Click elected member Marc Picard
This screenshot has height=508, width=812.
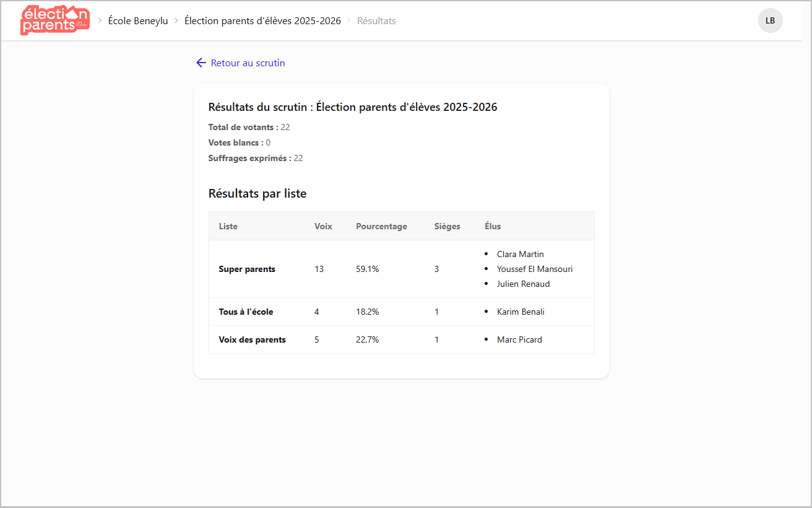tap(519, 339)
